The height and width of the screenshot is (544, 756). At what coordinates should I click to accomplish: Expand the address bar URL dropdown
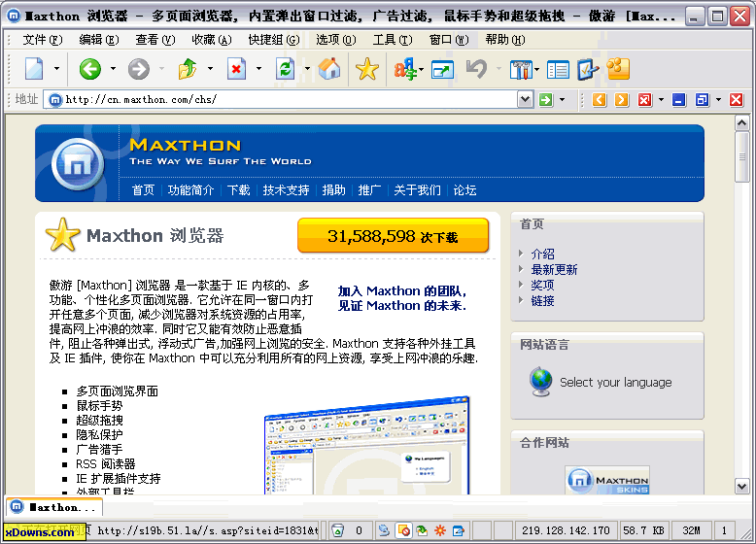[525, 100]
